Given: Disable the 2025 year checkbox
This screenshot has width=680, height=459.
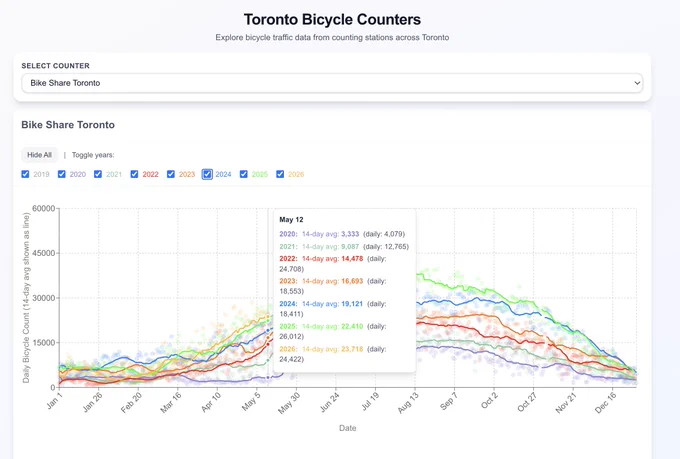Looking at the screenshot, I should [x=244, y=174].
